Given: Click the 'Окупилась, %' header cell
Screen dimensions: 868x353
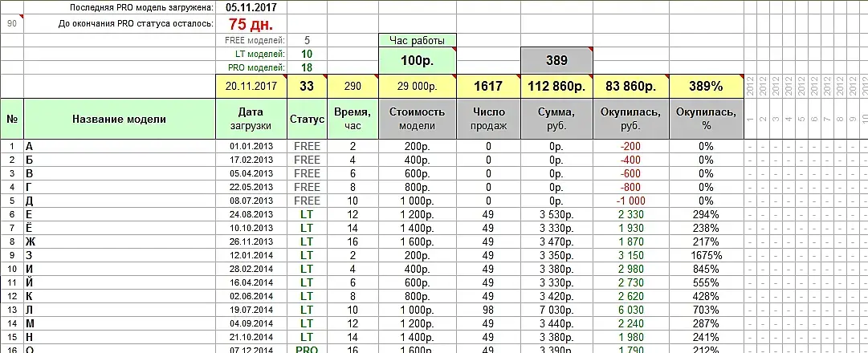Looking at the screenshot, I should point(706,119).
